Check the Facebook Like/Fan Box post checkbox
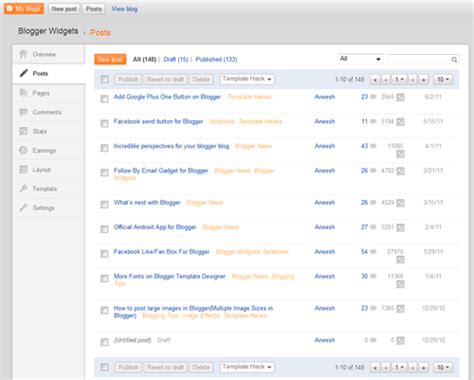Viewport: 474px width, 380px height. tap(104, 253)
